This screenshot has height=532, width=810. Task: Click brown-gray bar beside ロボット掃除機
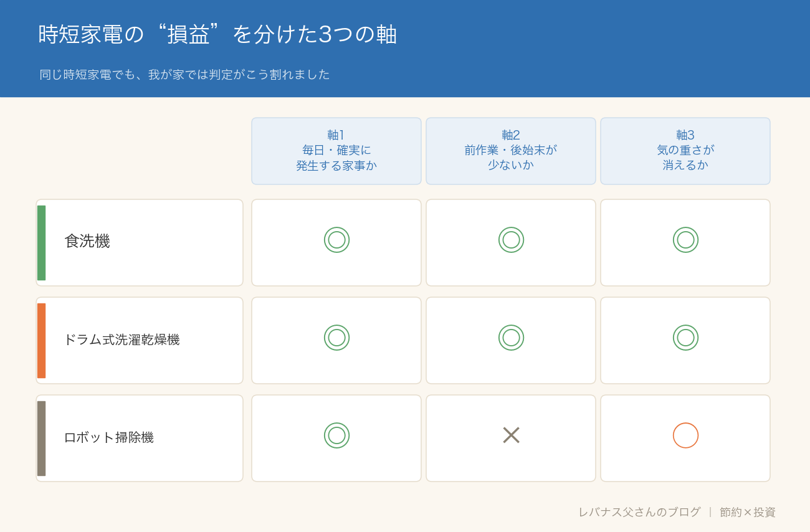pos(41,439)
